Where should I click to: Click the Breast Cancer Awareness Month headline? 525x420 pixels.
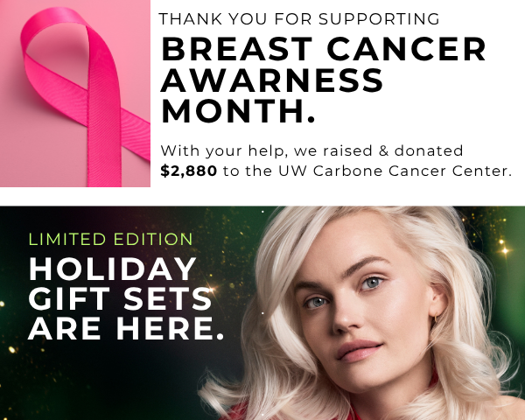coord(324,80)
